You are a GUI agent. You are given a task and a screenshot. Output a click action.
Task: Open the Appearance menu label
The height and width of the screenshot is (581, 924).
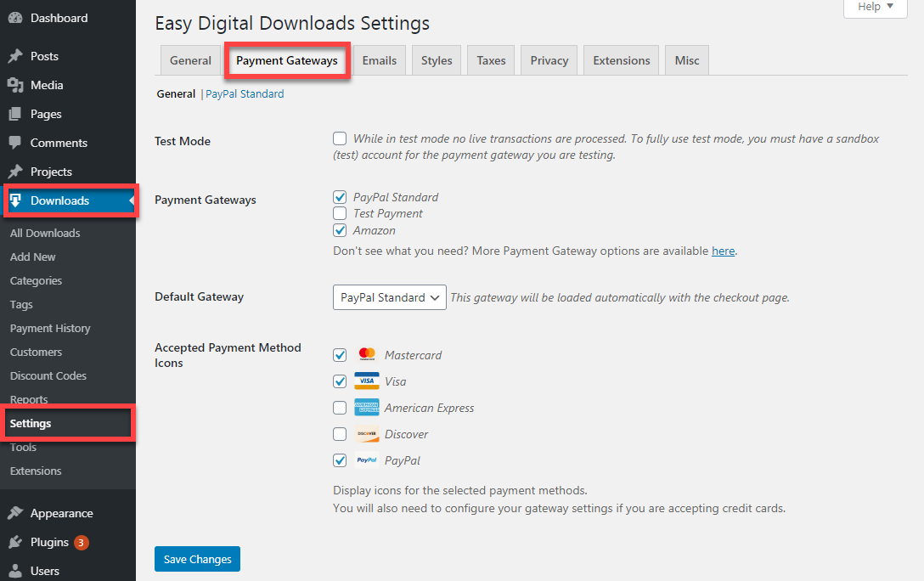(61, 514)
